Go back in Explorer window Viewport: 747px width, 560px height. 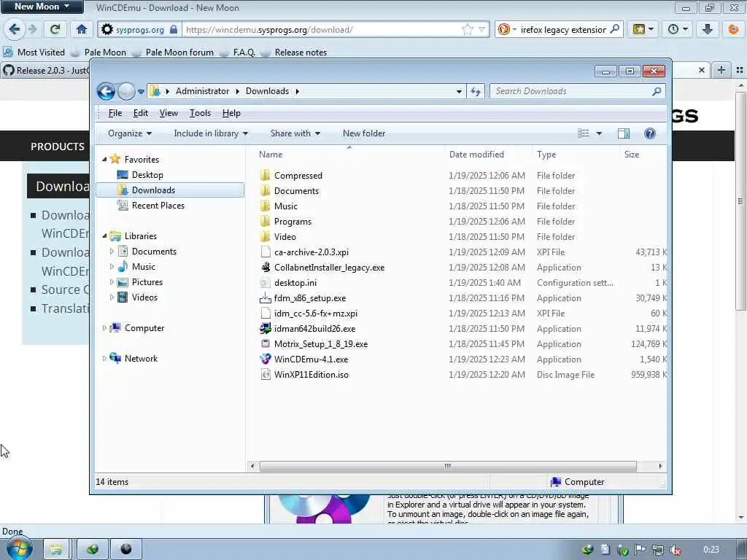pos(106,91)
